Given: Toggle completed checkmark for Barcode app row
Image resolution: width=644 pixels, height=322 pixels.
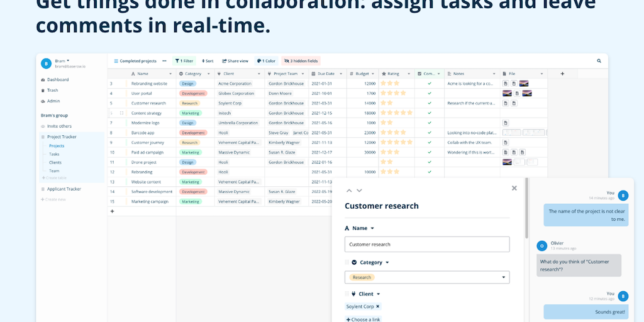Looking at the screenshot, I should (x=430, y=133).
